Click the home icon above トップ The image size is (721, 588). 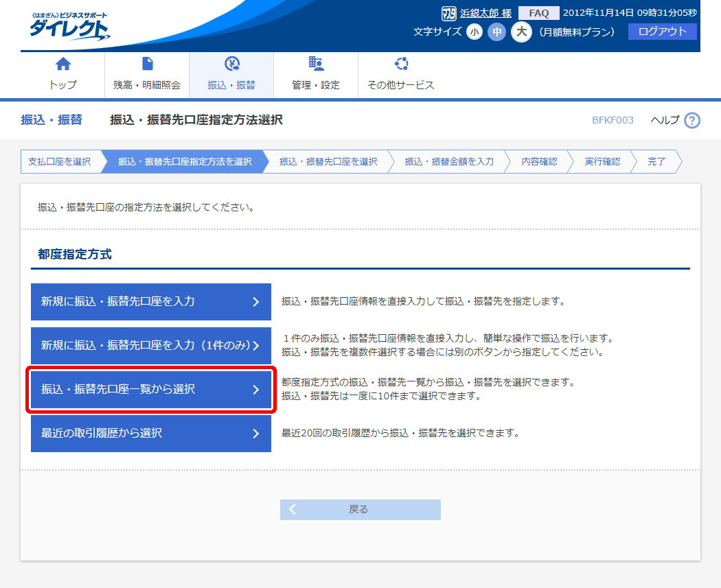pos(63,64)
